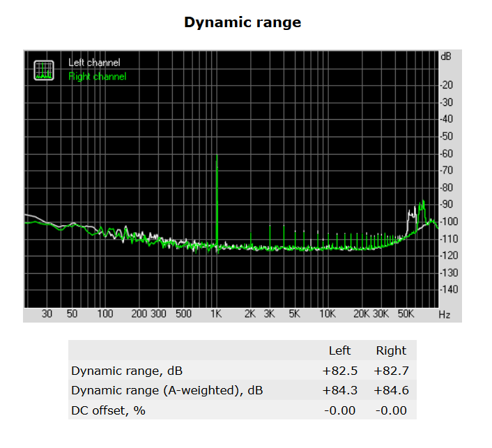Click the '-140' dB axis label
Screen dimensions: 492x448
coord(449,289)
